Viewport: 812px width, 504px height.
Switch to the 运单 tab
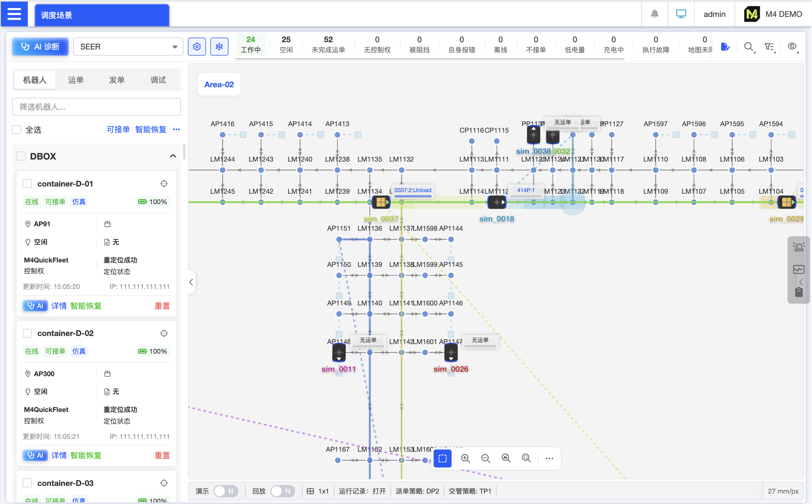[76, 80]
